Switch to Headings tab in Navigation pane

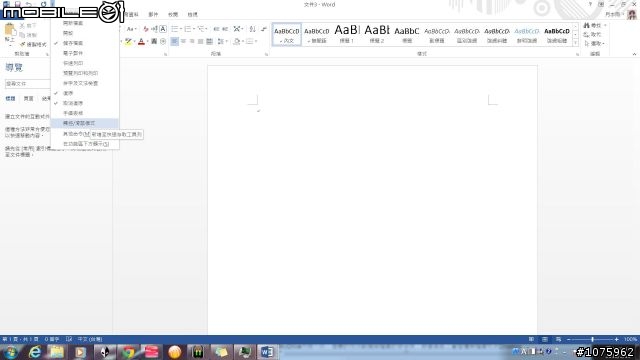pyautogui.click(x=10, y=98)
